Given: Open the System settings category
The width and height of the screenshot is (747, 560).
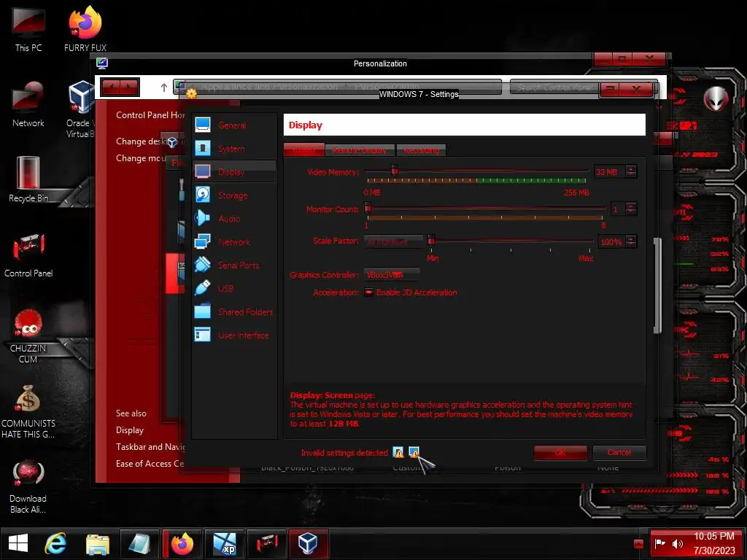Looking at the screenshot, I should click(x=234, y=149).
